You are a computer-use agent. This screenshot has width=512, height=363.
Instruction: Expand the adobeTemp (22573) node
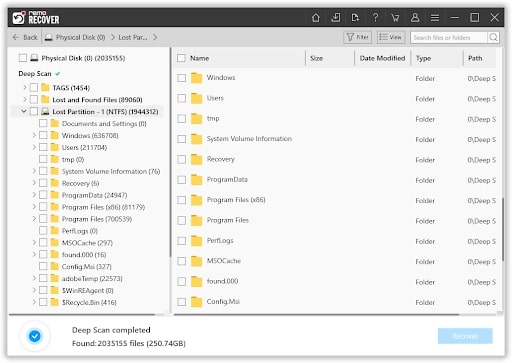[34, 278]
